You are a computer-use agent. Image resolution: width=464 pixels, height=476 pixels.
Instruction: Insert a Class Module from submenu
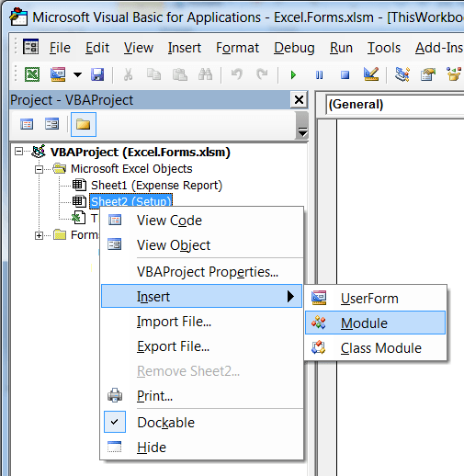pyautogui.click(x=375, y=347)
